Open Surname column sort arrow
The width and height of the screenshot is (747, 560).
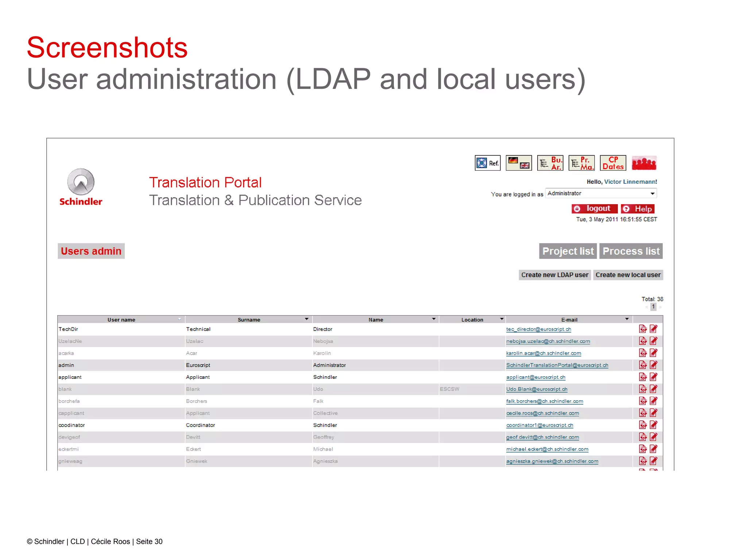click(307, 319)
